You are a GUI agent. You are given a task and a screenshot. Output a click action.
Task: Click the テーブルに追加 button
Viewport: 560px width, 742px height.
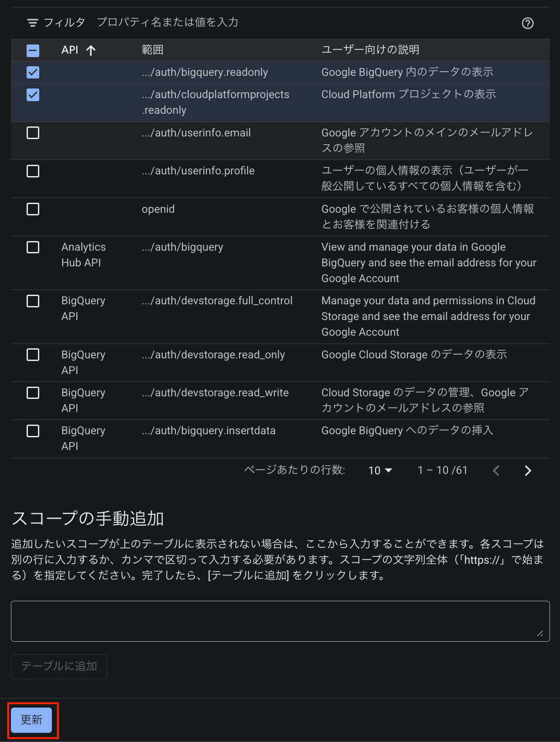59,667
